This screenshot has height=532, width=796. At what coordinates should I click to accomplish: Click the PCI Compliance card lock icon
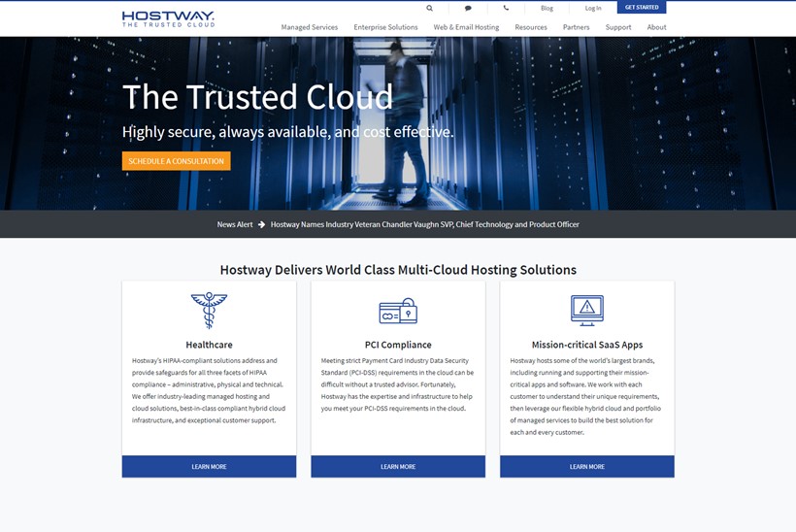pyautogui.click(x=398, y=311)
